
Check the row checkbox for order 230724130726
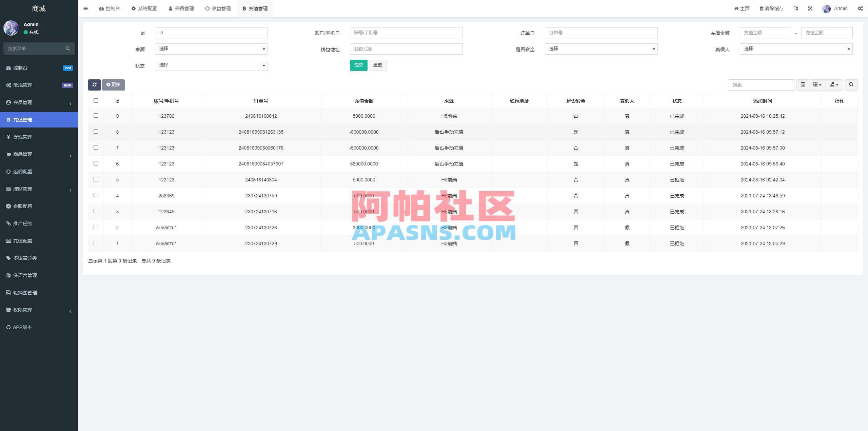(x=96, y=227)
